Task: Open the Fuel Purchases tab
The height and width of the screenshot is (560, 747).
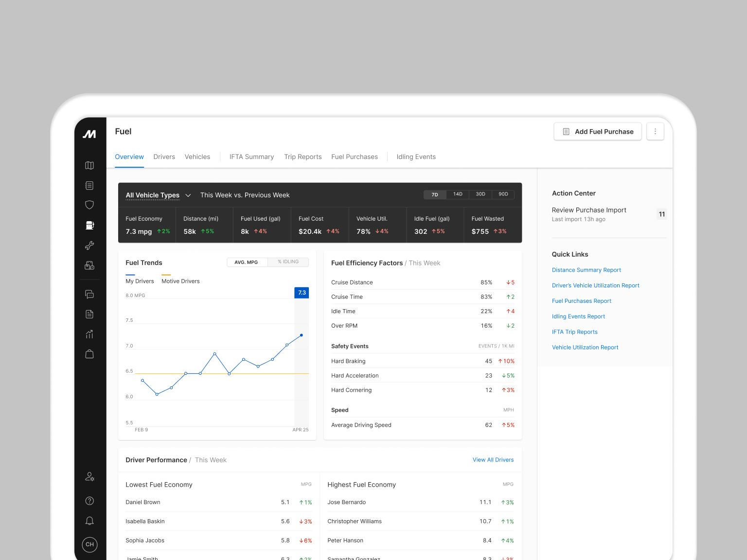Action: coord(355,157)
